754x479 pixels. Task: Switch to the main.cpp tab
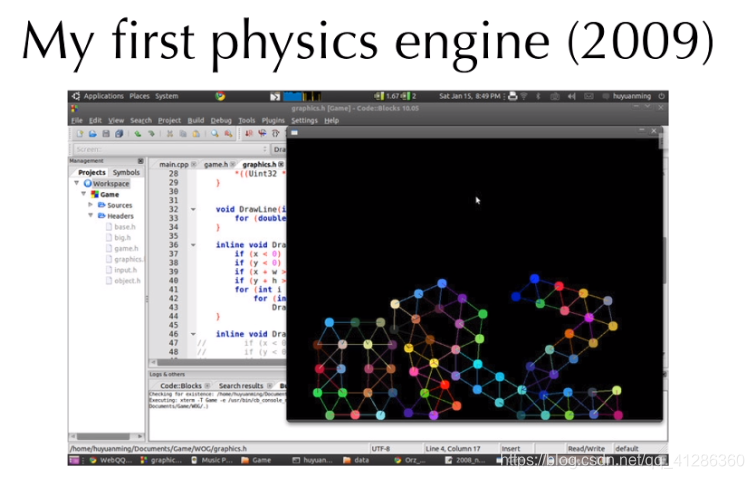(x=174, y=164)
